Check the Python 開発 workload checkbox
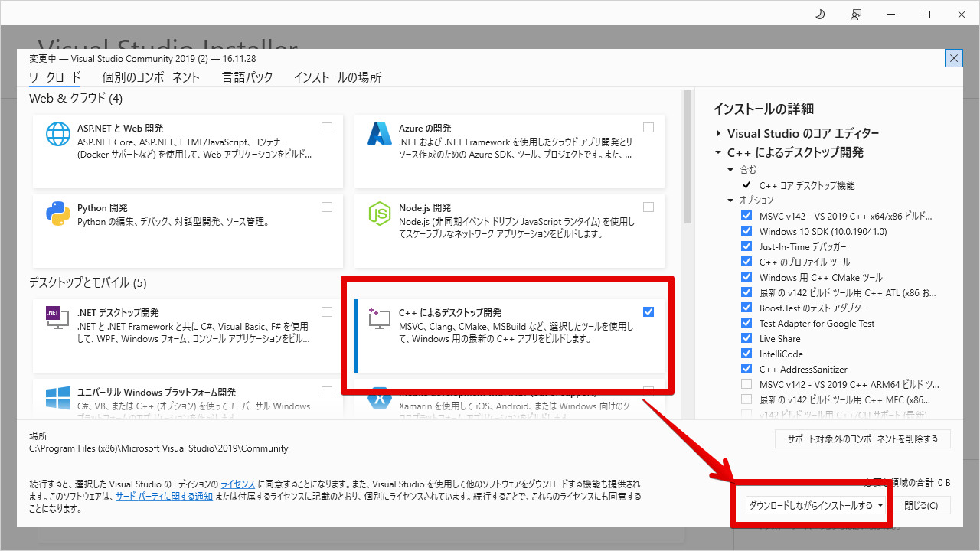The width and height of the screenshot is (980, 551). click(327, 207)
